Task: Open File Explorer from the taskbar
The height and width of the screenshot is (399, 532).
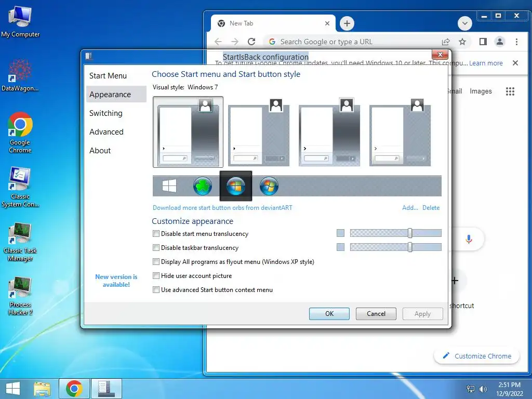Action: [x=42, y=389]
